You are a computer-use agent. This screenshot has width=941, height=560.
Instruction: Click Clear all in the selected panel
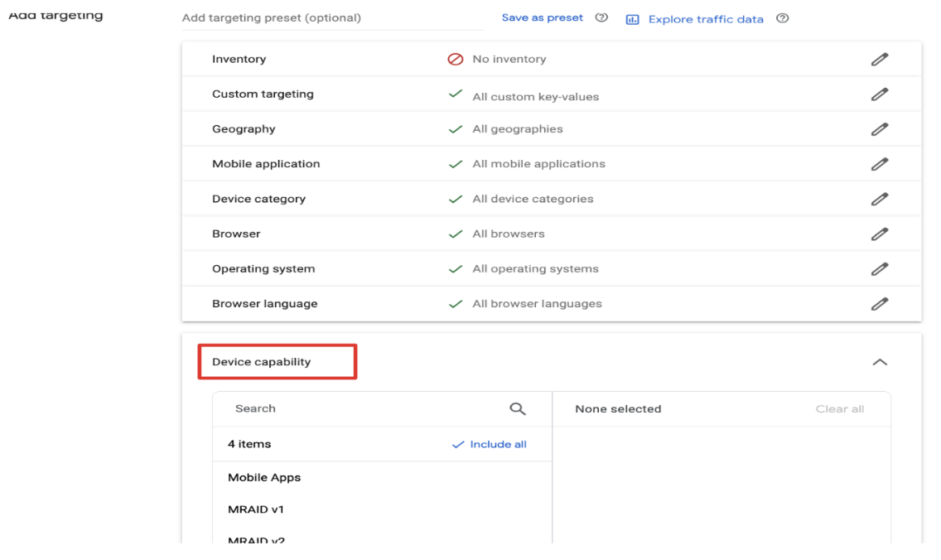[841, 408]
